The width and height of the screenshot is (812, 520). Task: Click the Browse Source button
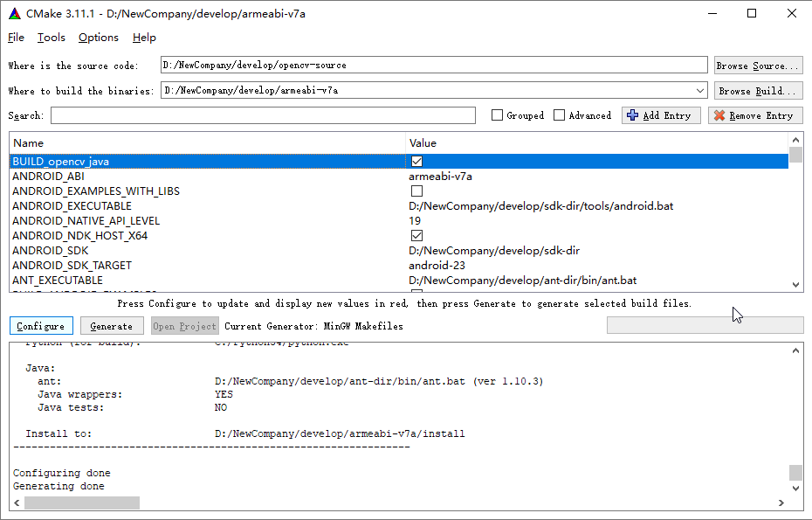pyautogui.click(x=758, y=66)
